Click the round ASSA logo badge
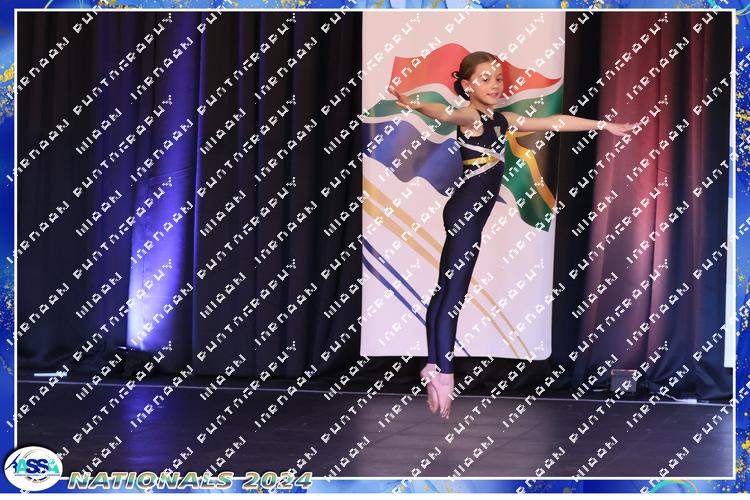750x500 pixels. click(x=32, y=467)
